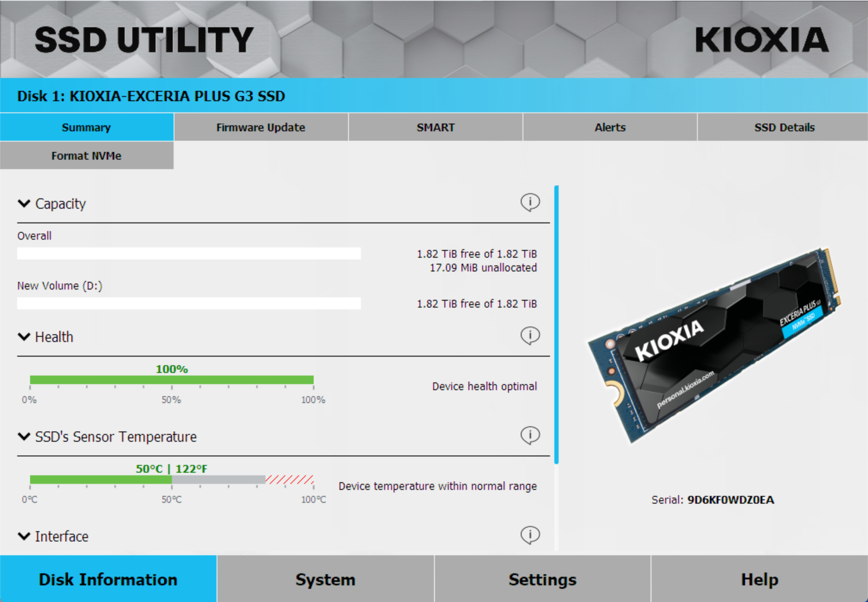This screenshot has height=602, width=868.
Task: Select the Disk Information bottom tab
Action: click(x=108, y=579)
